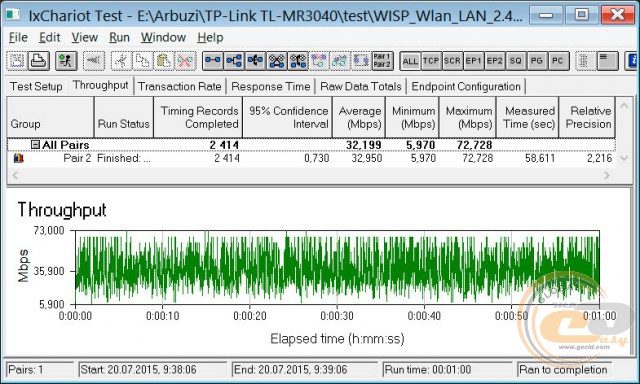Click the 'Run time: 00:01:00' status text
The width and height of the screenshot is (640, 384).
(x=428, y=370)
